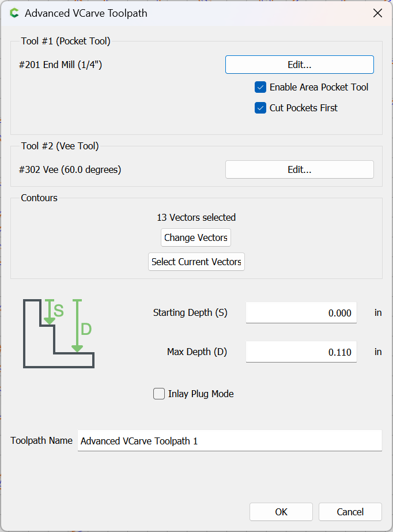Image resolution: width=393 pixels, height=532 pixels.
Task: Uncheck Cut Pockets First
Action: [260, 108]
